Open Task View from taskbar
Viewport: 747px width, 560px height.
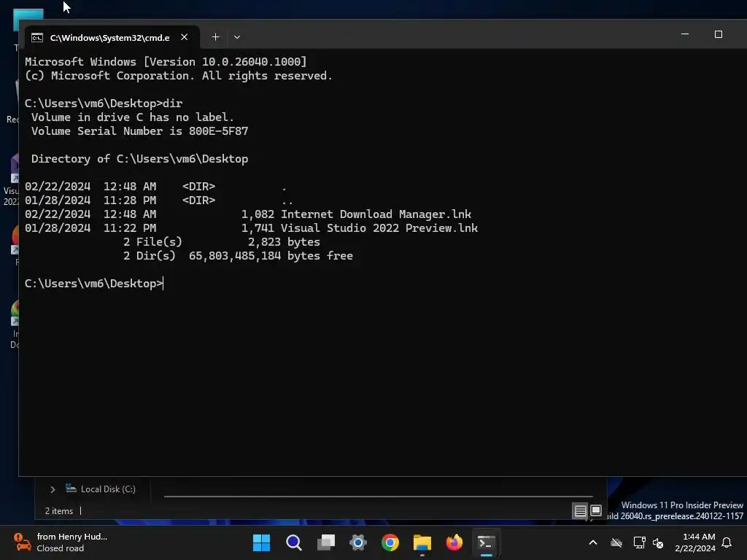(326, 542)
